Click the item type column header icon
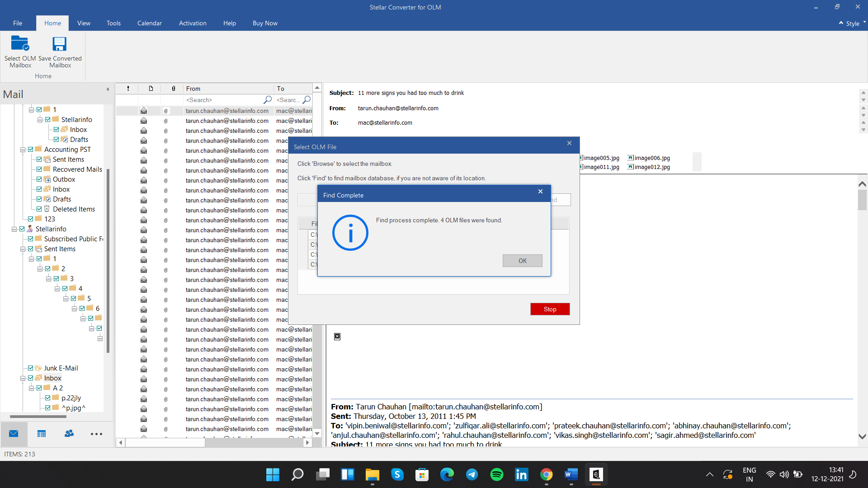 click(x=151, y=89)
